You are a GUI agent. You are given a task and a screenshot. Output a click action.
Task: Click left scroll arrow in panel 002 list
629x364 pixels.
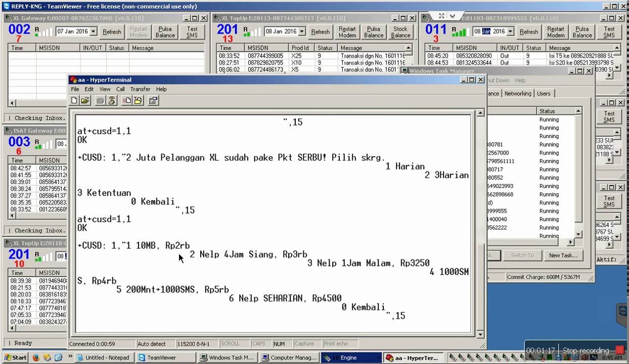[x=12, y=103]
